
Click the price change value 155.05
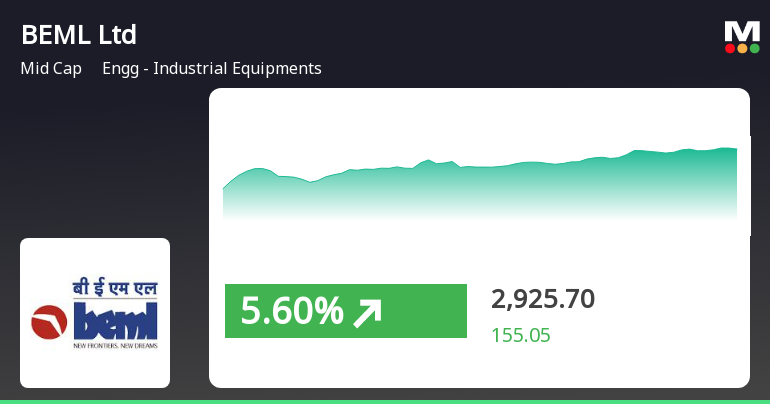(x=521, y=335)
